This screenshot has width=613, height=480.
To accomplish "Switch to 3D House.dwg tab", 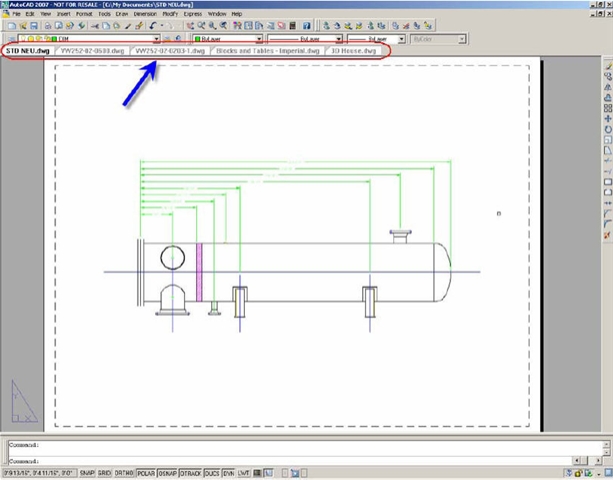I will pos(353,51).
